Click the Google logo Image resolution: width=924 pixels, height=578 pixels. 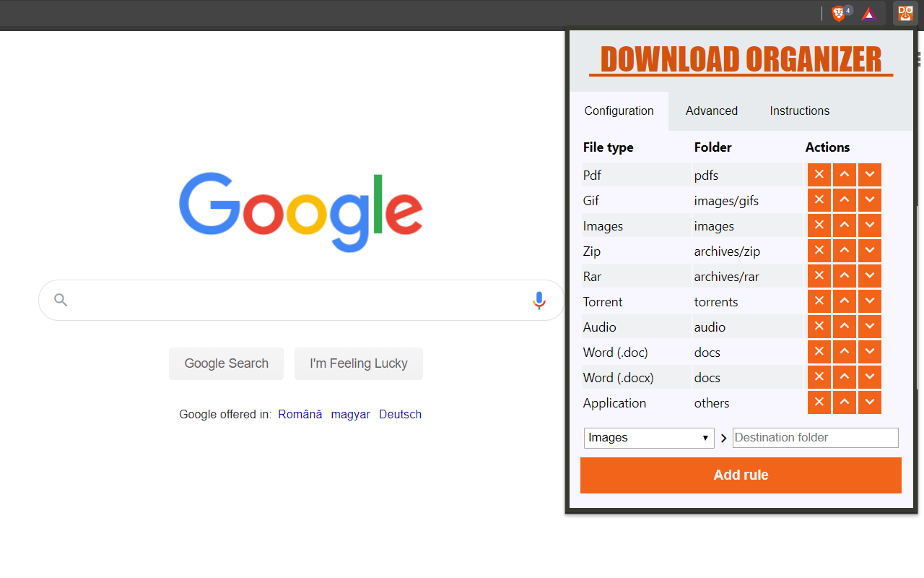coord(301,212)
